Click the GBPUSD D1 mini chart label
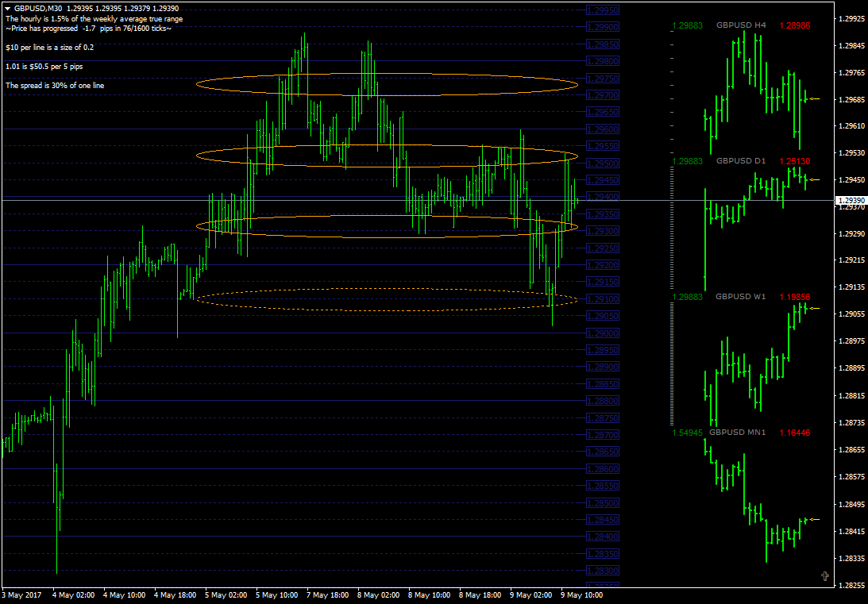Screen dimensions: 868x604 click(741, 161)
